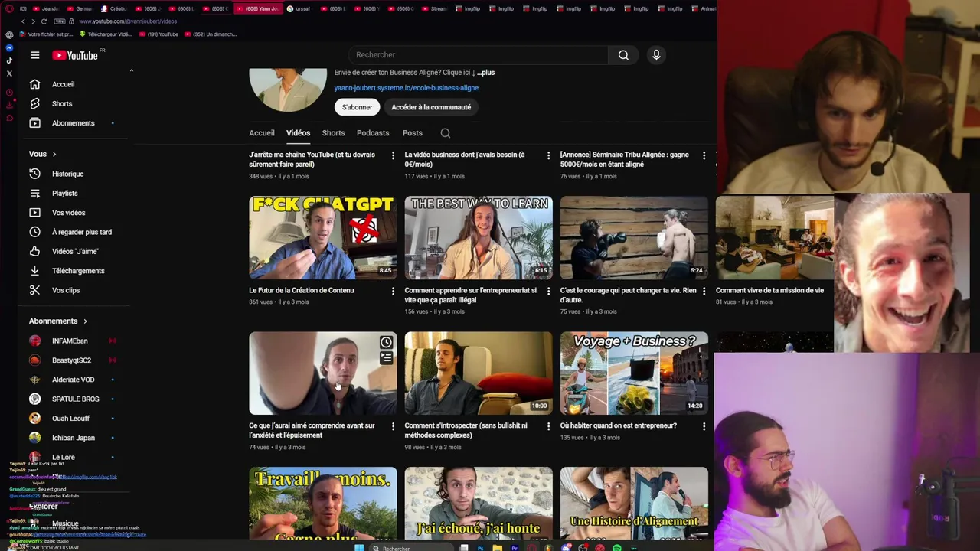Open options for Le Futur de la Création video
This screenshot has width=980, height=551.
pos(393,291)
